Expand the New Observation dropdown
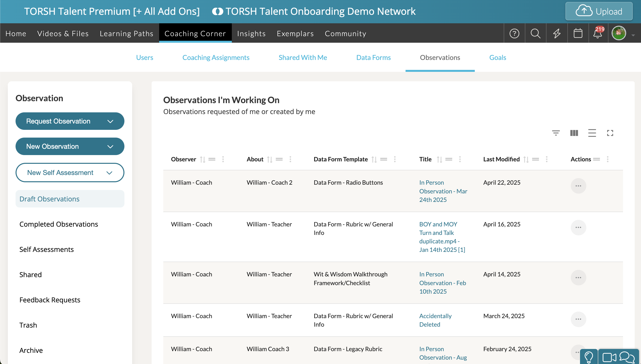Screen dimensions: 641x364 (70, 146)
